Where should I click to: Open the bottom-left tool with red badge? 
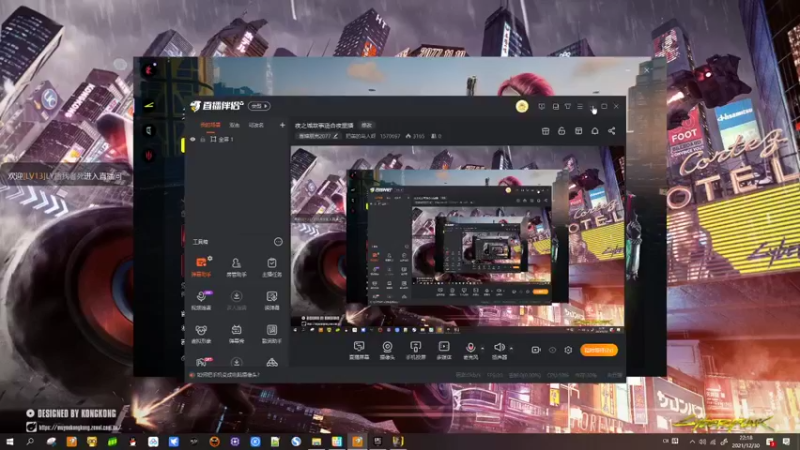coord(202,362)
